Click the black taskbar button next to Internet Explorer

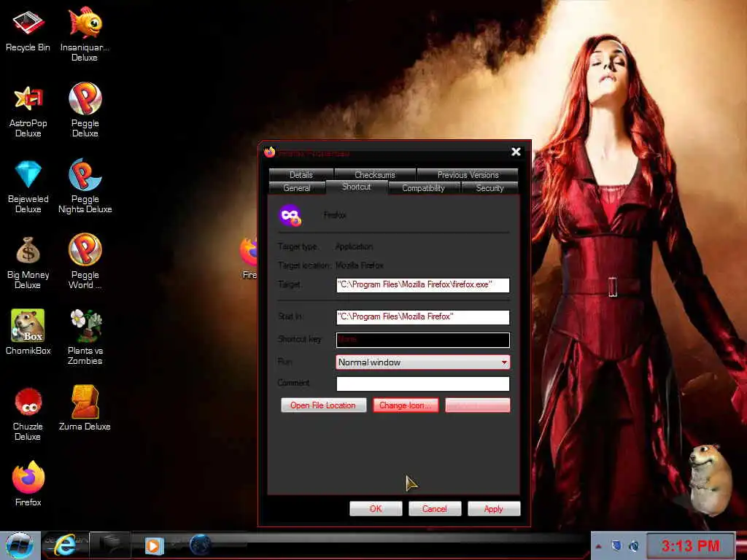110,545
